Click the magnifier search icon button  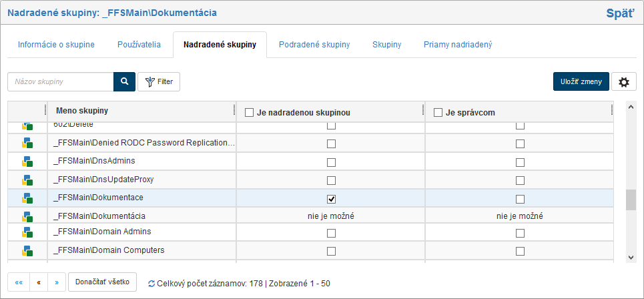pos(124,81)
